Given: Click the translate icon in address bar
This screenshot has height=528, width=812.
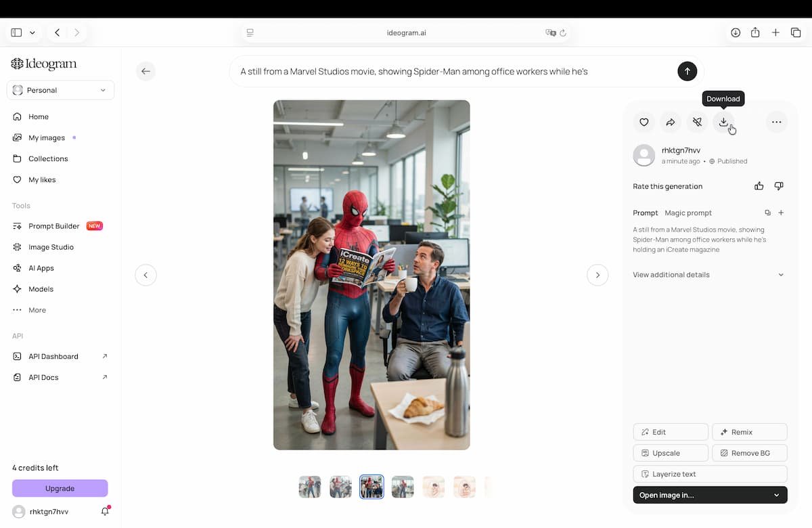Looking at the screenshot, I should (551, 32).
